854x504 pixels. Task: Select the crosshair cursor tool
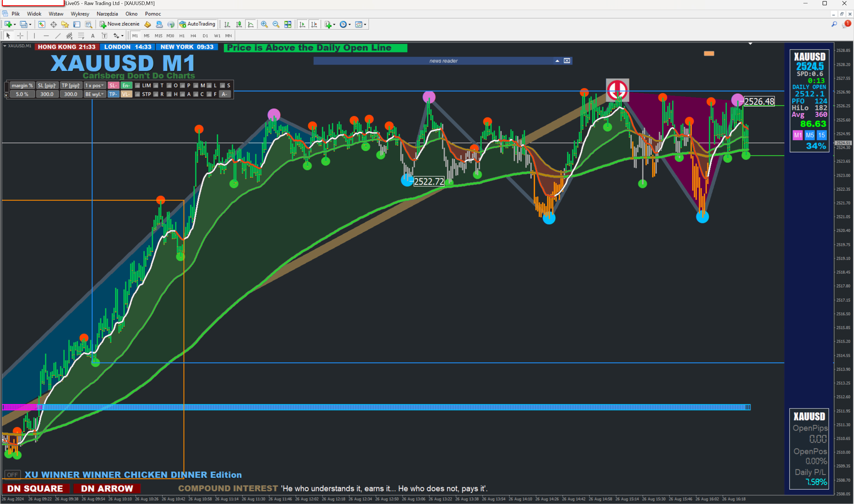20,36
